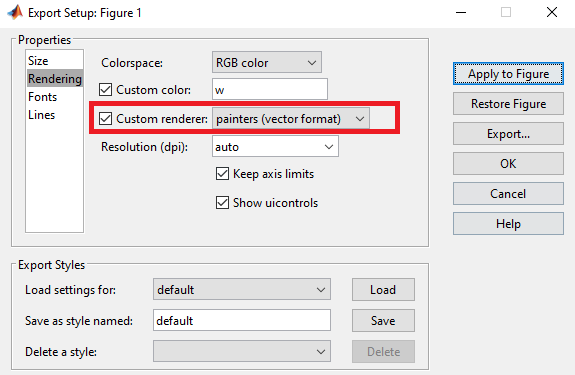Click the Load button

(383, 290)
